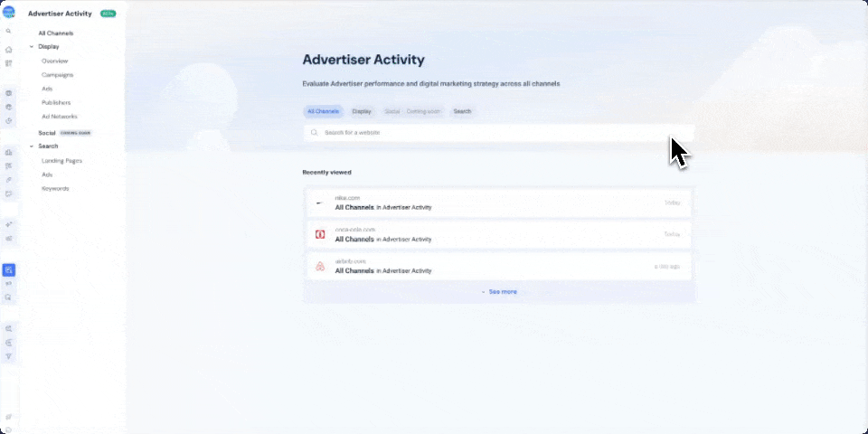Open the sparkle AI icon in left rail
868x434 pixels.
[8, 225]
